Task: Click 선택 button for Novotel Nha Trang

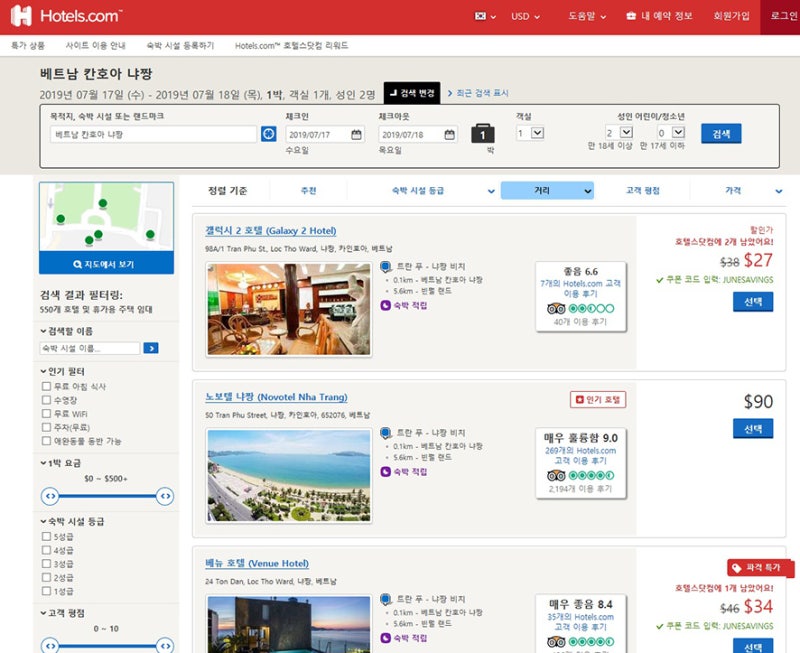Action: [x=753, y=429]
